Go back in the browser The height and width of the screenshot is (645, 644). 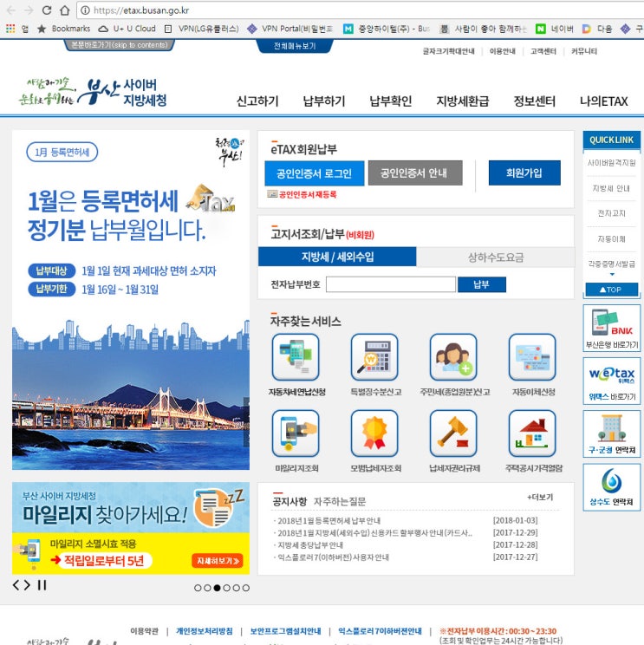click(x=11, y=10)
